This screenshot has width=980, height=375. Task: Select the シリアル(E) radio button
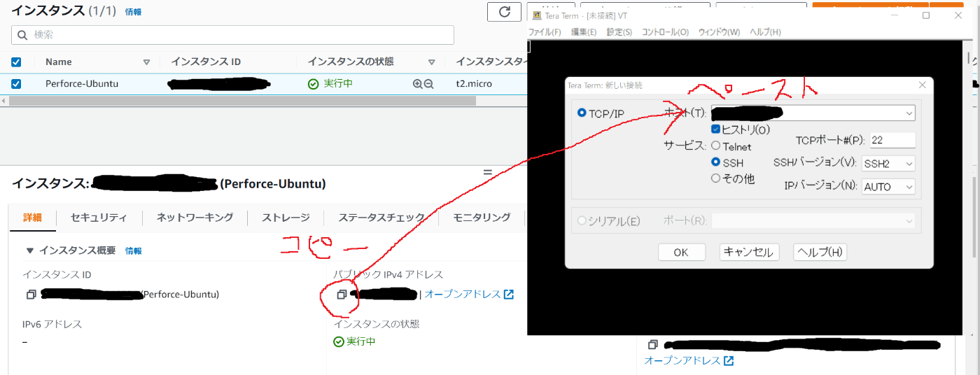(x=582, y=221)
